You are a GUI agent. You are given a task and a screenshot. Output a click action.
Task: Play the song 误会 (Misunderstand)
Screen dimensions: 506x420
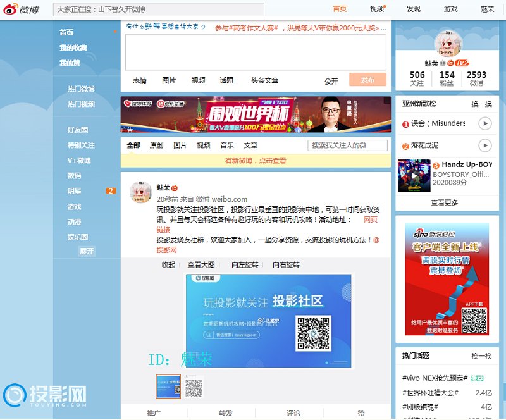[484, 123]
